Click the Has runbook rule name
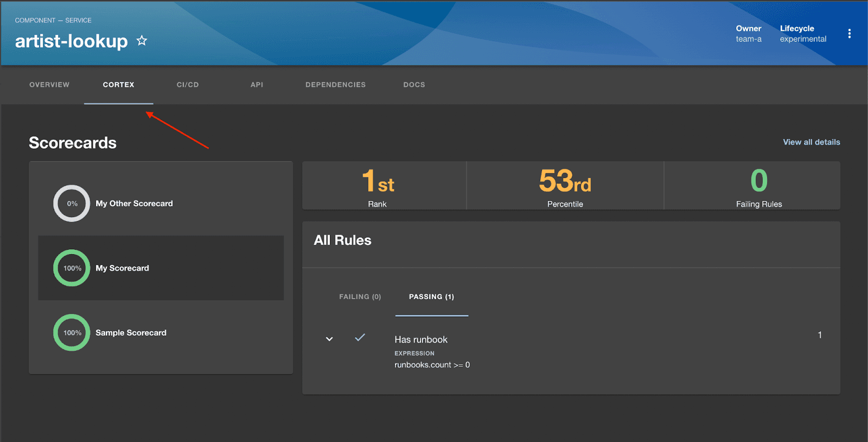The height and width of the screenshot is (442, 868). click(x=421, y=340)
